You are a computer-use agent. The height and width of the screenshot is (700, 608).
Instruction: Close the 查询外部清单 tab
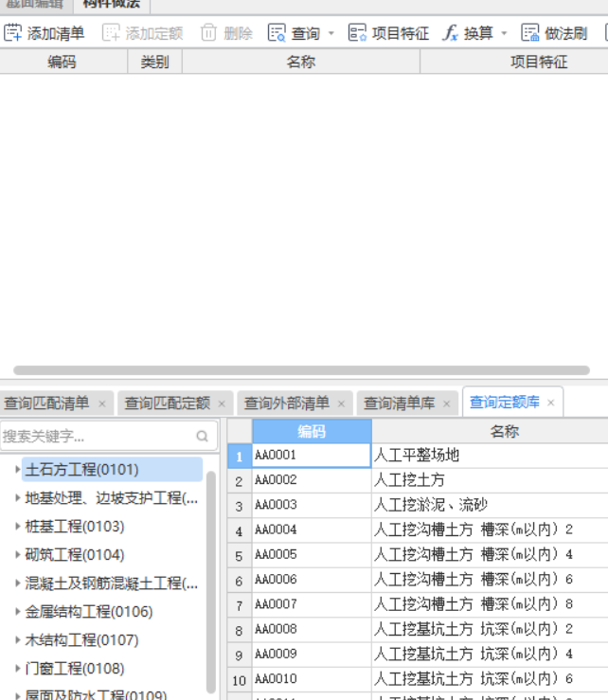click(342, 404)
